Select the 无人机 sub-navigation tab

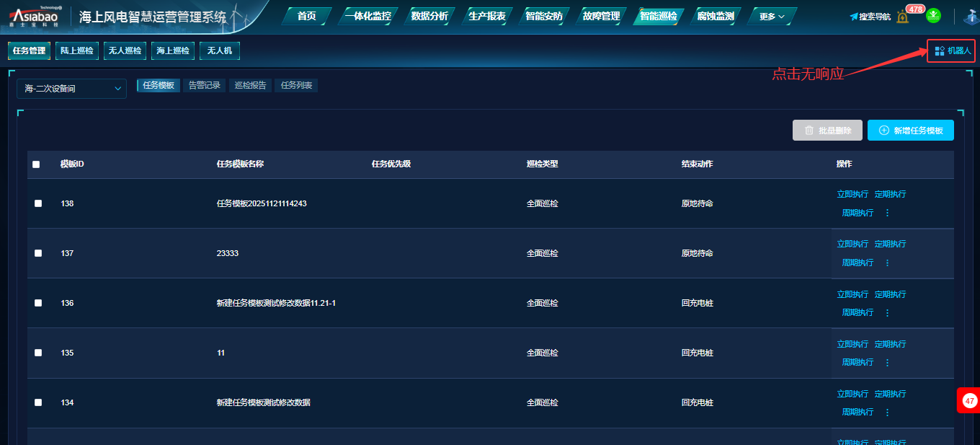(219, 50)
